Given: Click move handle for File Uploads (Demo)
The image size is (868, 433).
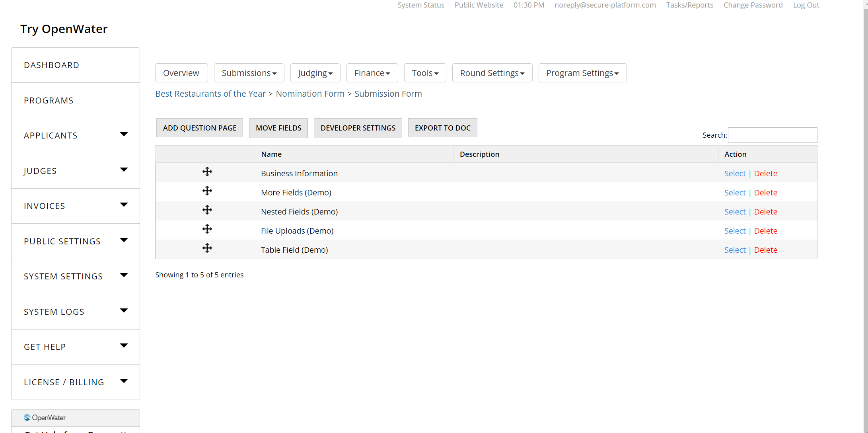Looking at the screenshot, I should pyautogui.click(x=207, y=229).
